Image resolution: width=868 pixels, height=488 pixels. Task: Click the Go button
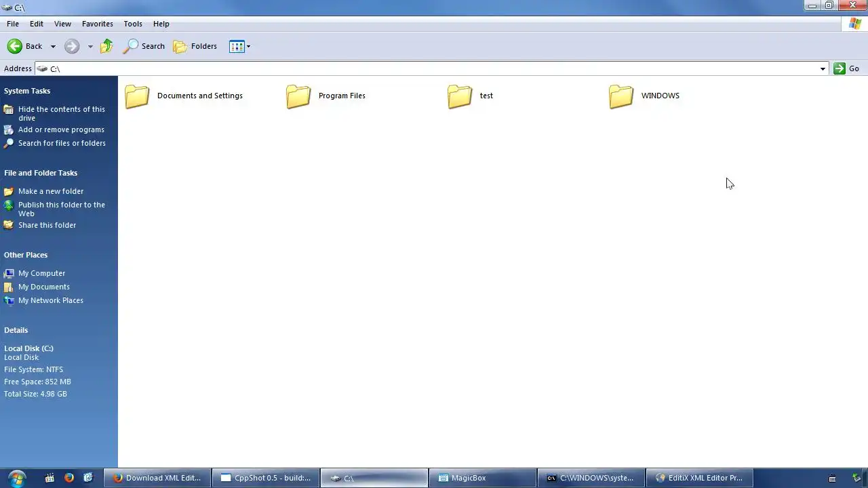tap(846, 68)
